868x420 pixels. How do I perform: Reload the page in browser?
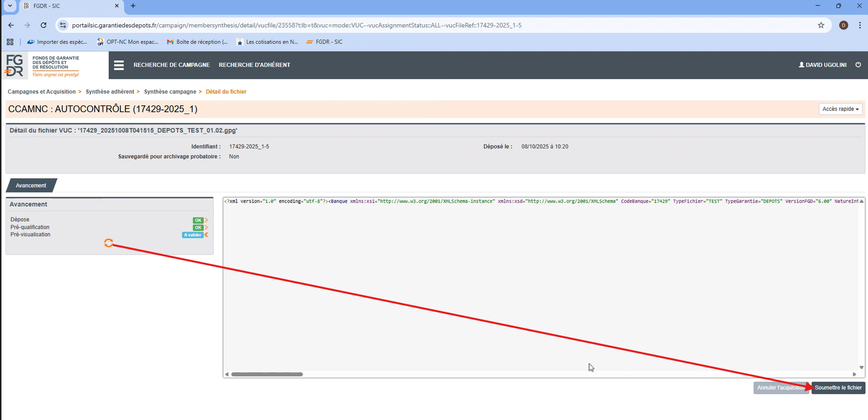[44, 25]
